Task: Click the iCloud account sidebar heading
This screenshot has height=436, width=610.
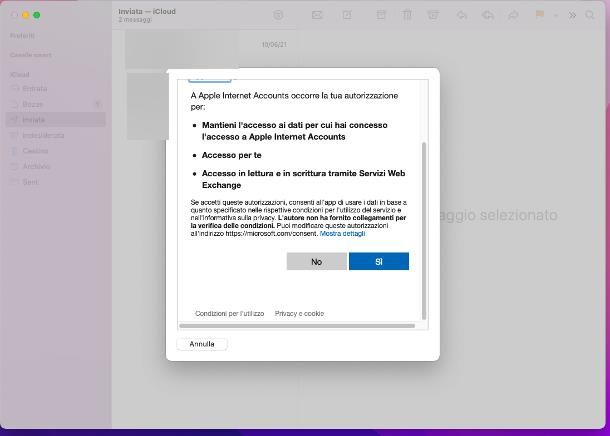Action: coord(19,75)
